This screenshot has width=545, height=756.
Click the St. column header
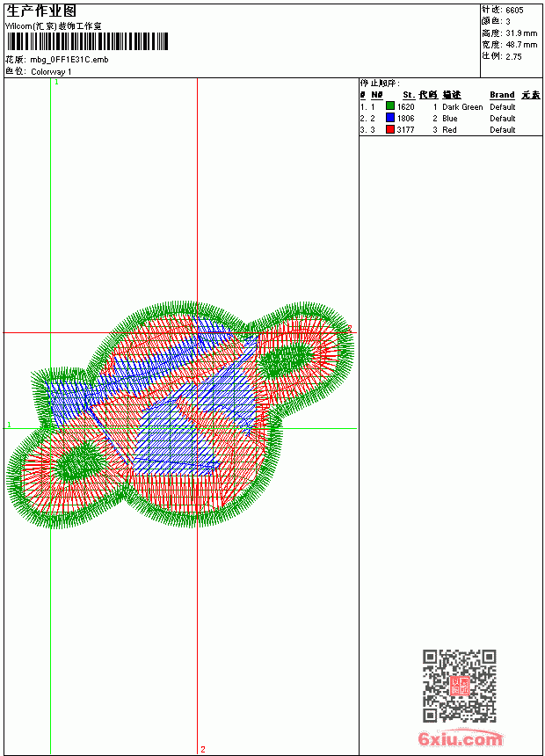(x=409, y=95)
